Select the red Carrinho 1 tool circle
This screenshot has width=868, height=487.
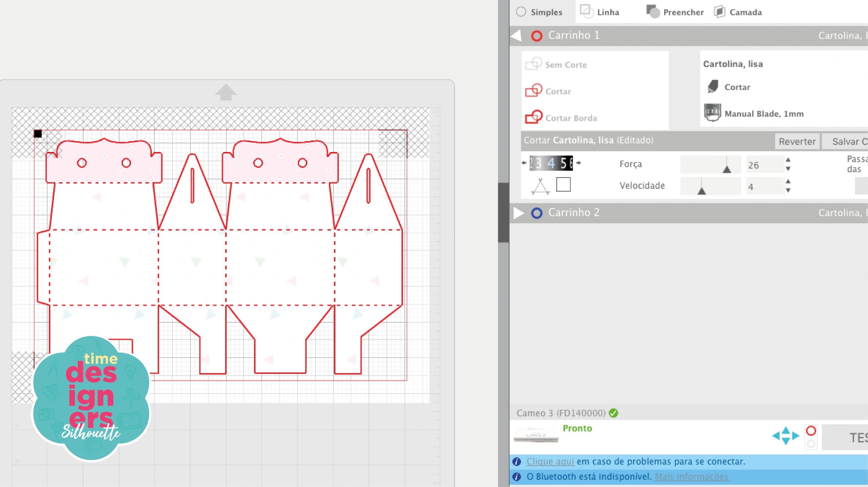[536, 36]
